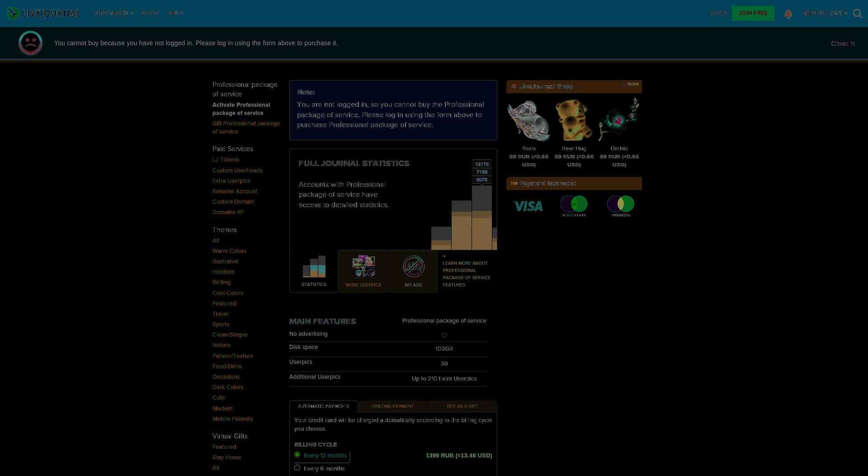The height and width of the screenshot is (476, 868).
Task: Click the Maestro payment logo
Action: [x=621, y=206]
